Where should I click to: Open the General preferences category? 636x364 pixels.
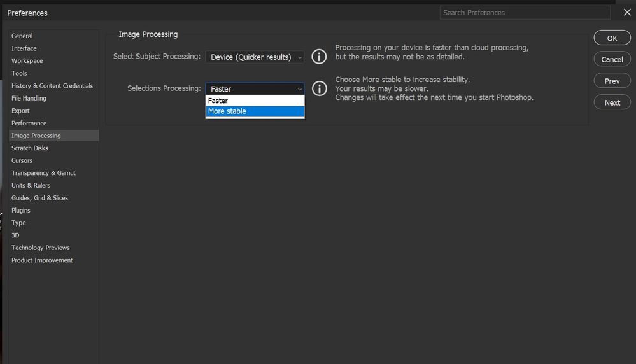point(22,36)
